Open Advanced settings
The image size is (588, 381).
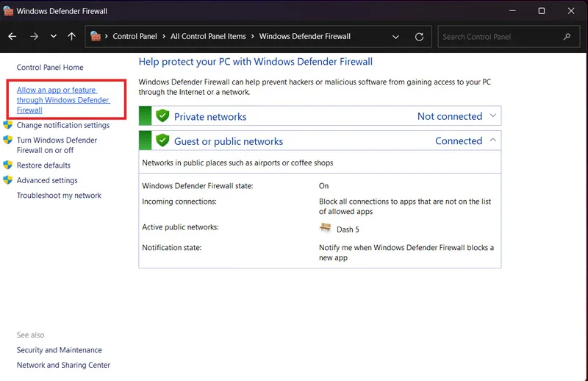click(47, 180)
